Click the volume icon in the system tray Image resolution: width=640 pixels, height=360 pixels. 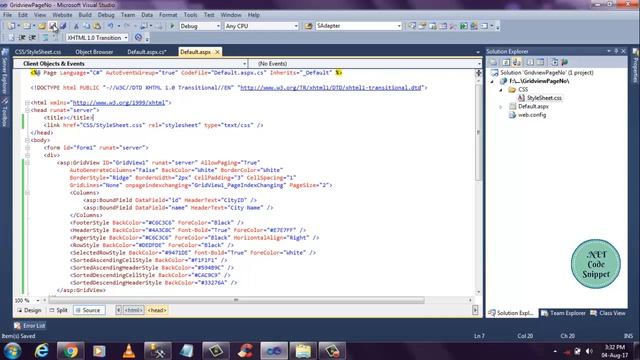pos(589,351)
